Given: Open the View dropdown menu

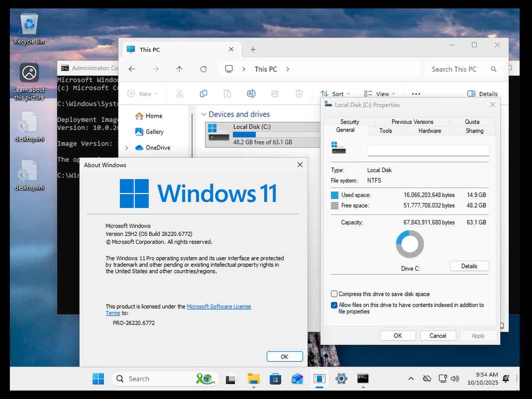Looking at the screenshot, I should click(380, 94).
